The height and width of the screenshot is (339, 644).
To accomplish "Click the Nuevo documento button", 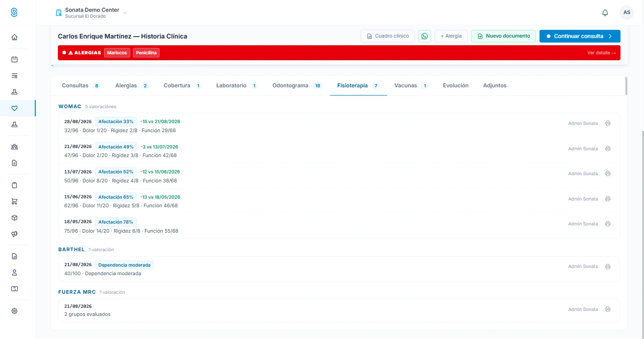I will click(503, 36).
